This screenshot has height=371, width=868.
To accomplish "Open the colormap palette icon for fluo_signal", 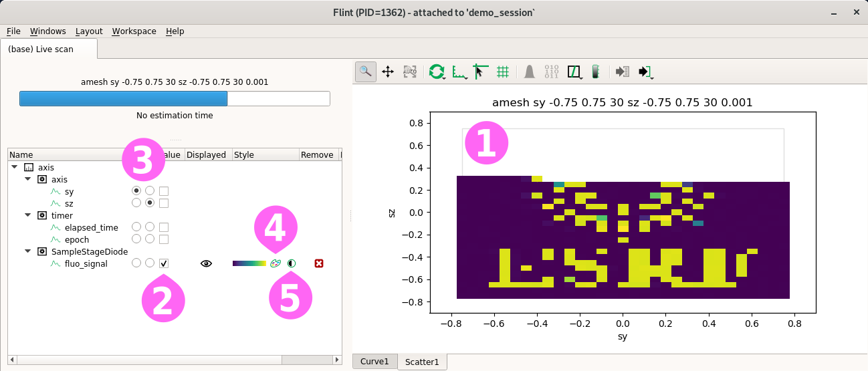I will (275, 263).
